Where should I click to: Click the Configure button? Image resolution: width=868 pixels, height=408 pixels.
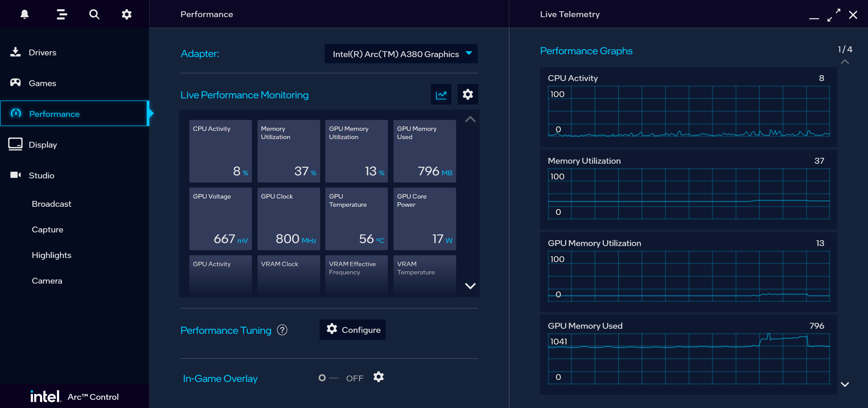pos(353,330)
